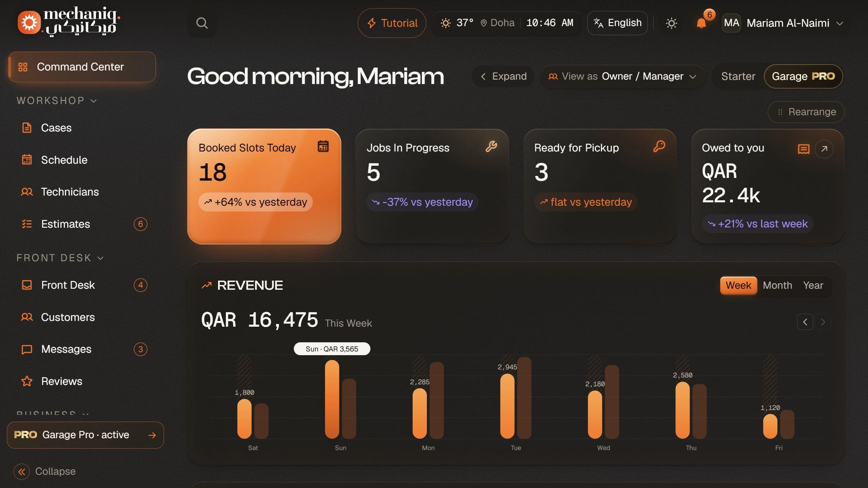
Task: Open the Owed to you message icon
Action: click(804, 149)
